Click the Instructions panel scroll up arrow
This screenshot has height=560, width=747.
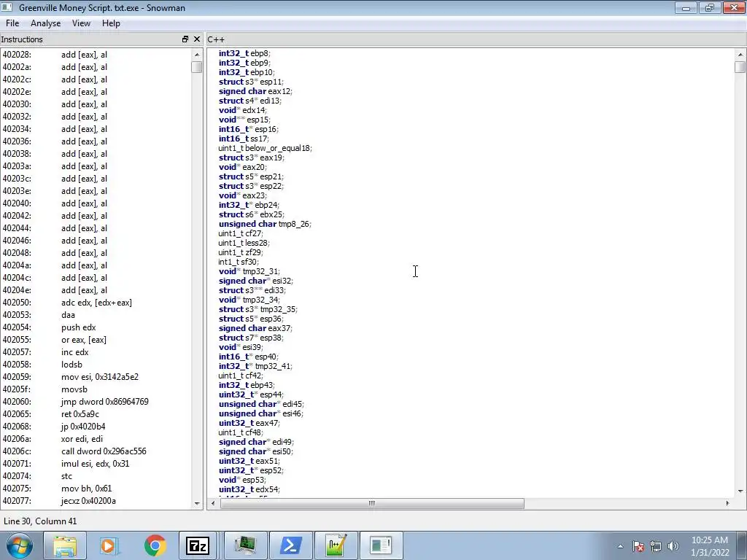197,55
